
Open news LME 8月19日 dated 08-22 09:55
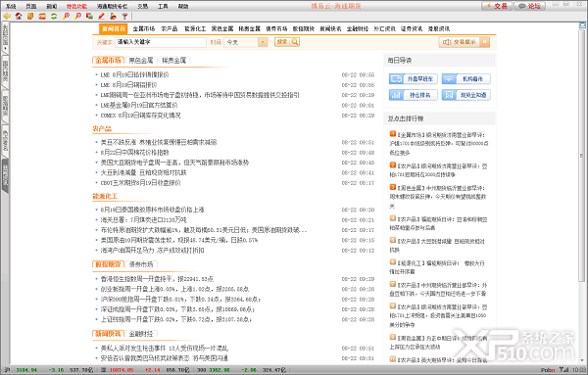(x=134, y=75)
